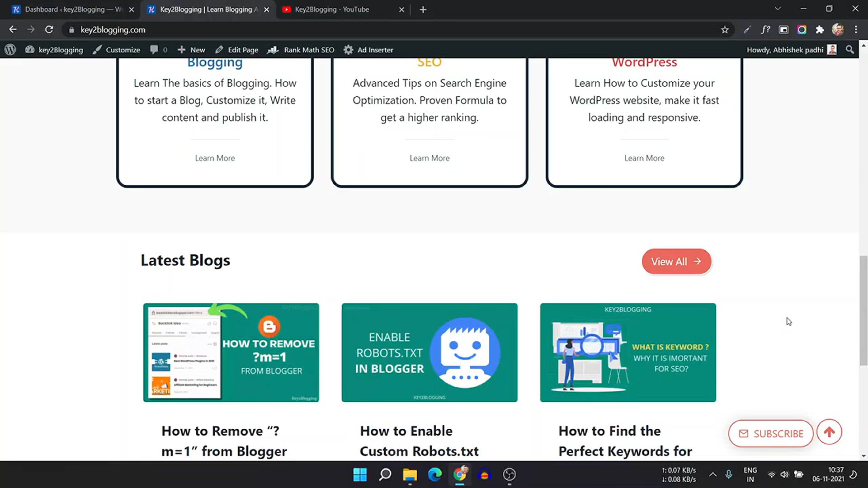The image size is (868, 488).
Task: Click the screen capture extension icon
Action: [783, 30]
